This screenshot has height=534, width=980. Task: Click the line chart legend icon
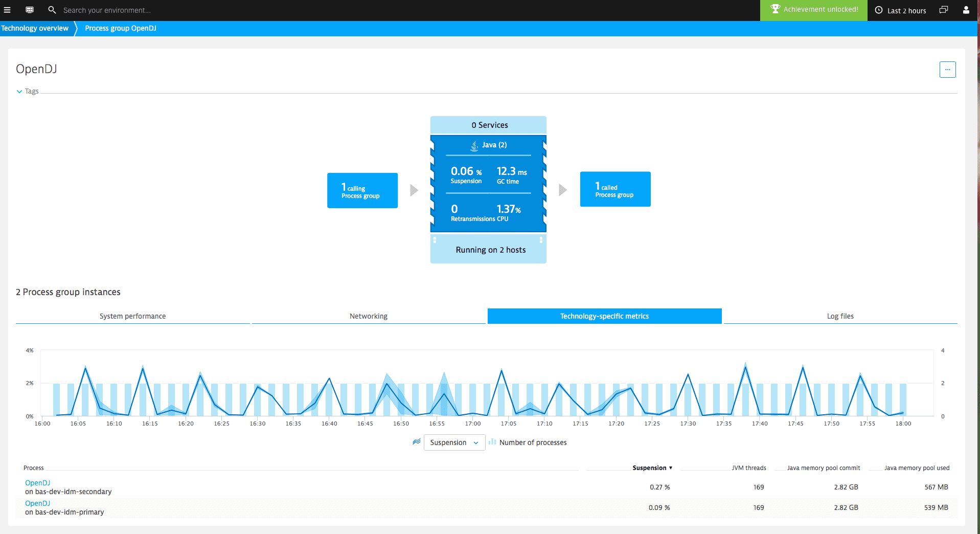click(x=417, y=442)
